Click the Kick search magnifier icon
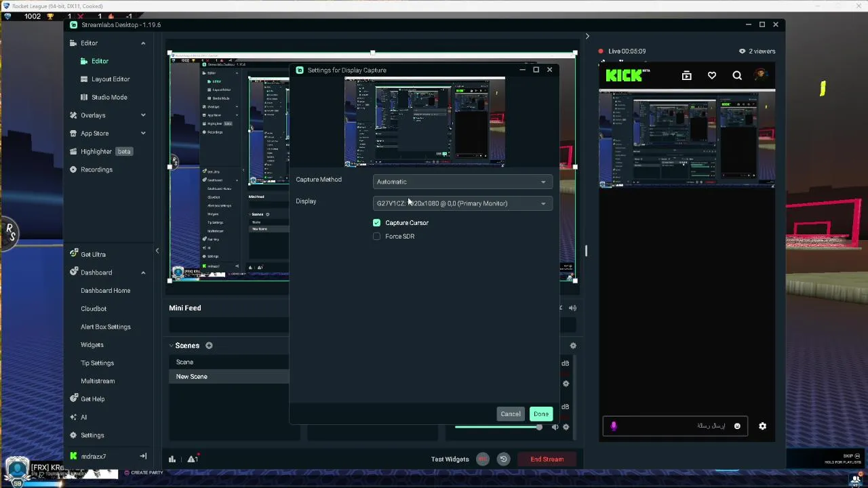The height and width of the screenshot is (488, 868). click(x=737, y=76)
